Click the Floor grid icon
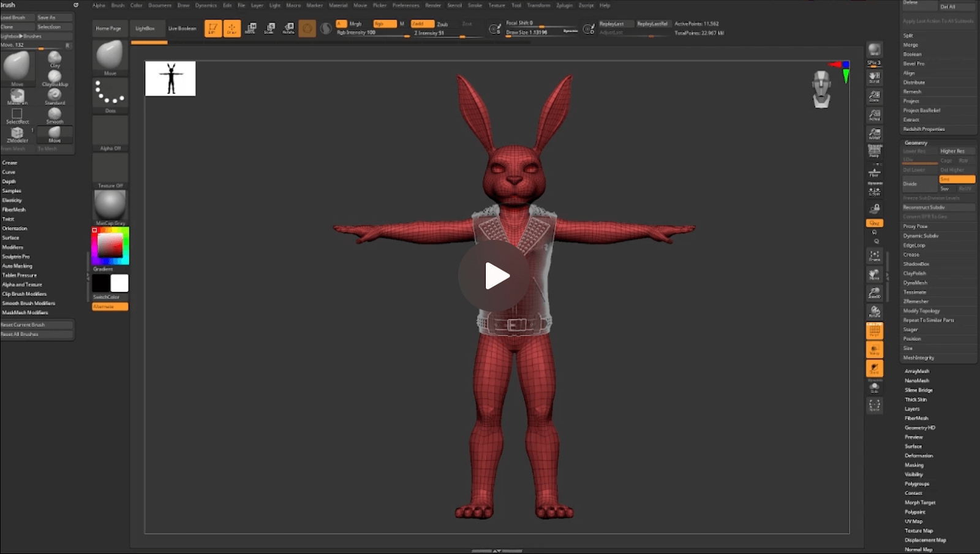Image resolution: width=980 pixels, height=554 pixels. pyautogui.click(x=875, y=172)
